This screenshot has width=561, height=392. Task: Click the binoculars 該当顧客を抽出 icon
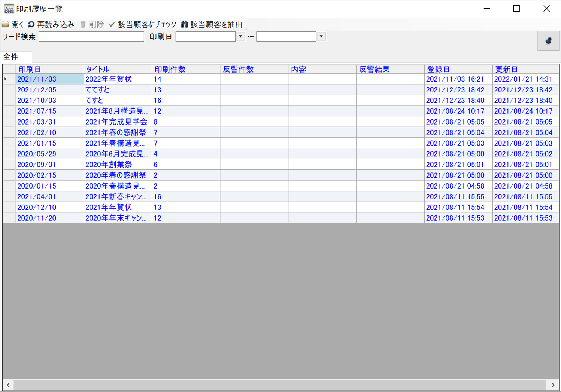184,25
